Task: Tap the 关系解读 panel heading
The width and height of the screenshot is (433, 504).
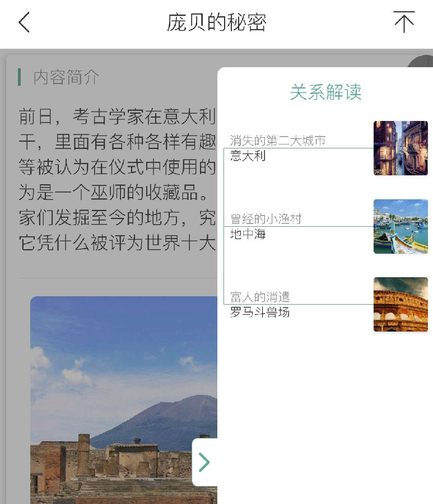Action: pyautogui.click(x=325, y=92)
